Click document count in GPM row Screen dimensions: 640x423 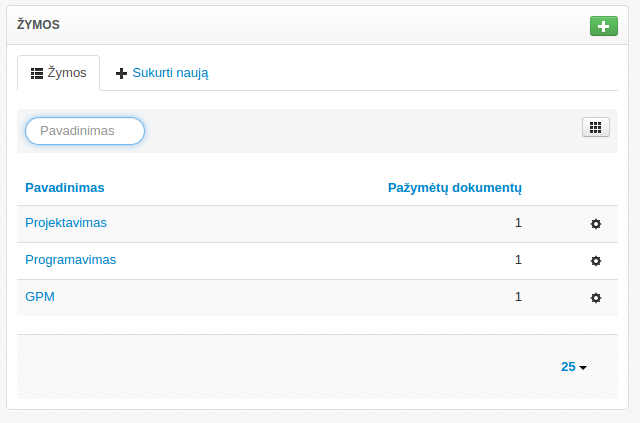518,297
